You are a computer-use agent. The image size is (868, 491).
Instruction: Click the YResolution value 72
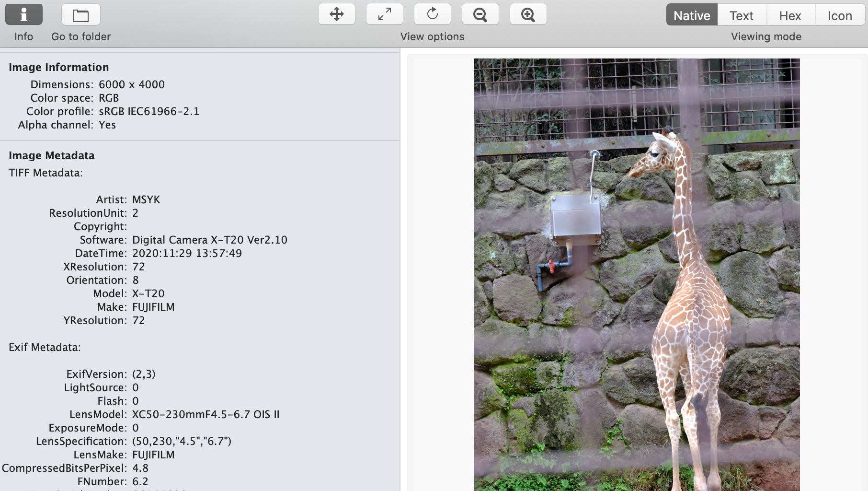pos(138,320)
